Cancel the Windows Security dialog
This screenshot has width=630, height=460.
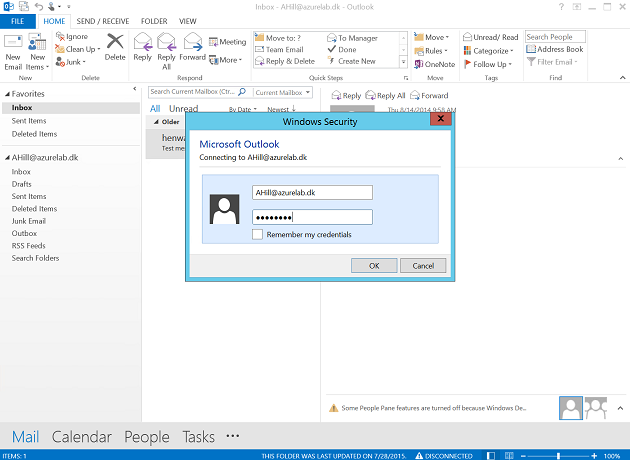[x=423, y=266]
